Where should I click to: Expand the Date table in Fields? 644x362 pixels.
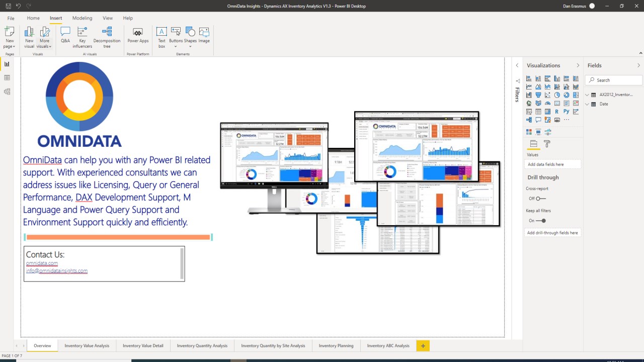pyautogui.click(x=587, y=104)
